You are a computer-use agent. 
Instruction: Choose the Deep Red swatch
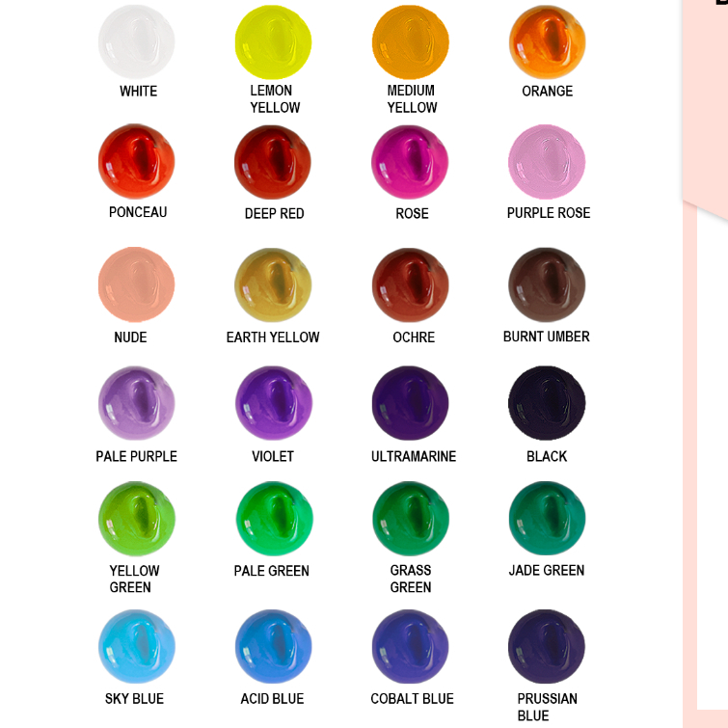(x=273, y=162)
